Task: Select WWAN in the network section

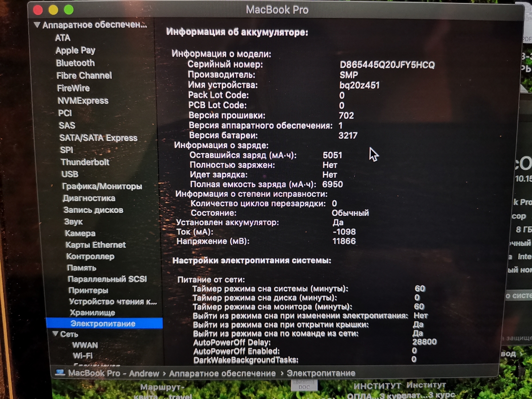Action: click(x=85, y=345)
